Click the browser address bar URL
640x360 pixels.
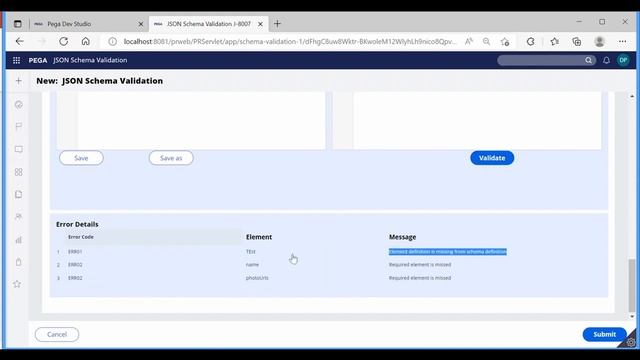tap(290, 41)
